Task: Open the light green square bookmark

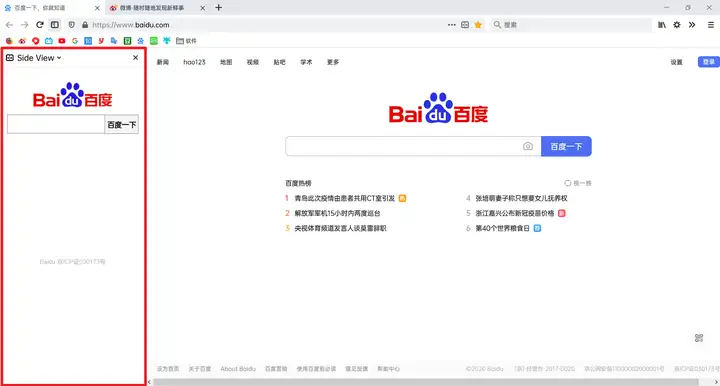Action: pos(154,41)
